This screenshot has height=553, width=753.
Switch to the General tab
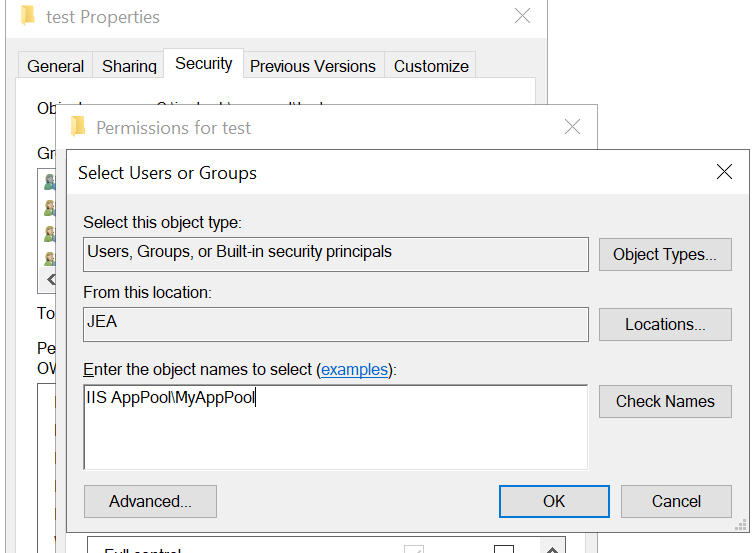click(55, 66)
